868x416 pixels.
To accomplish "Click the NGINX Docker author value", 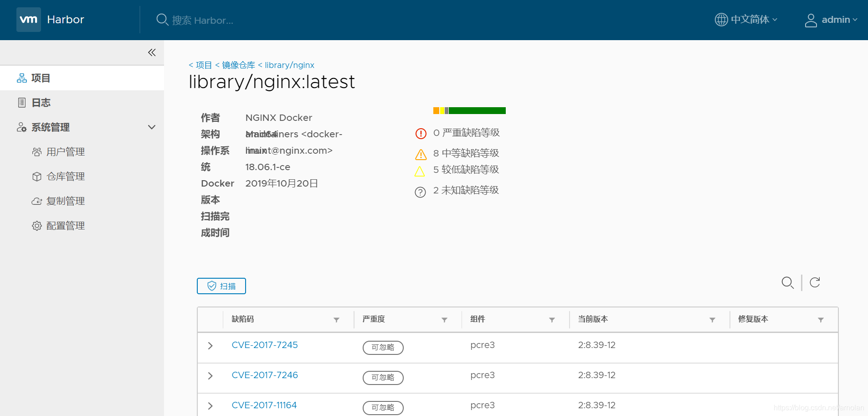I will pyautogui.click(x=279, y=118).
